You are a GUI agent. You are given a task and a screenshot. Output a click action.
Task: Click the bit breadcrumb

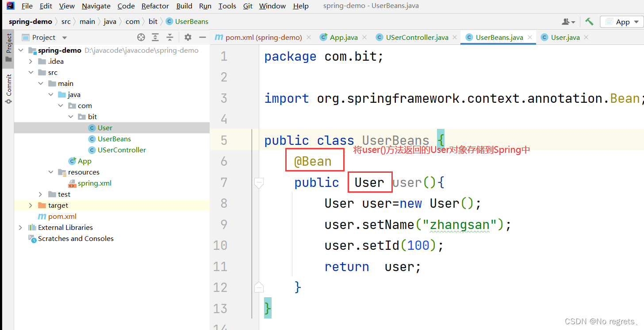[153, 21]
